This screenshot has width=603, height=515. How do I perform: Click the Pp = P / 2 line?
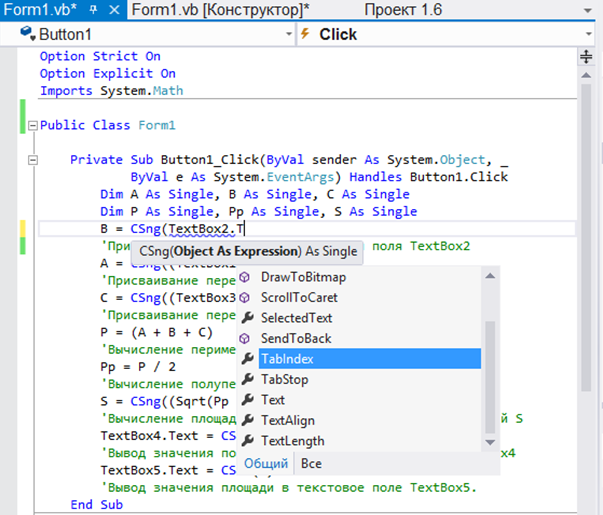click(x=138, y=367)
